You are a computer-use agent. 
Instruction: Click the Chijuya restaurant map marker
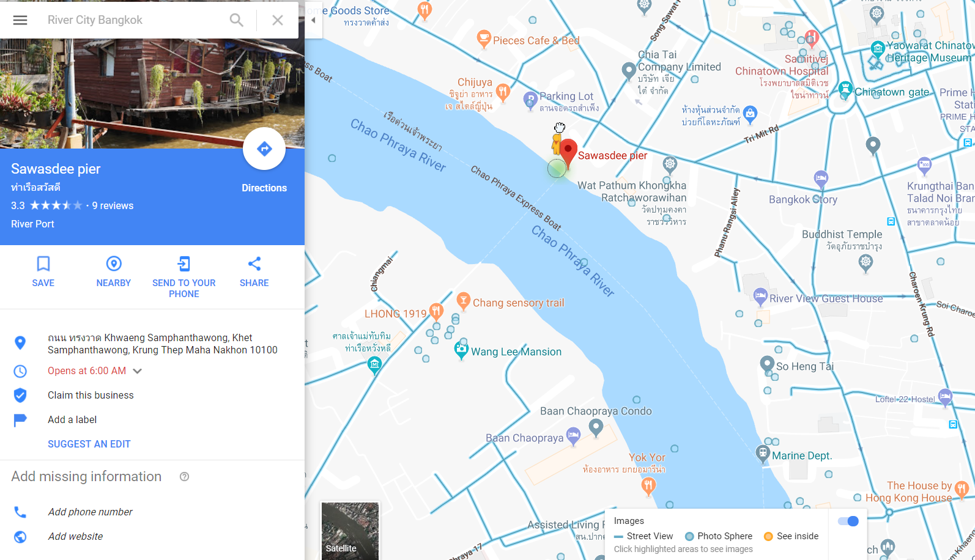coord(503,92)
